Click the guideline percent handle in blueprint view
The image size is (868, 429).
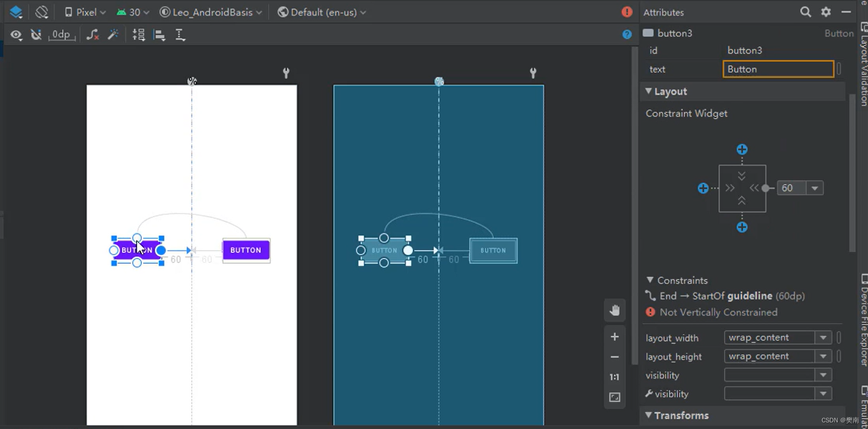pos(439,82)
